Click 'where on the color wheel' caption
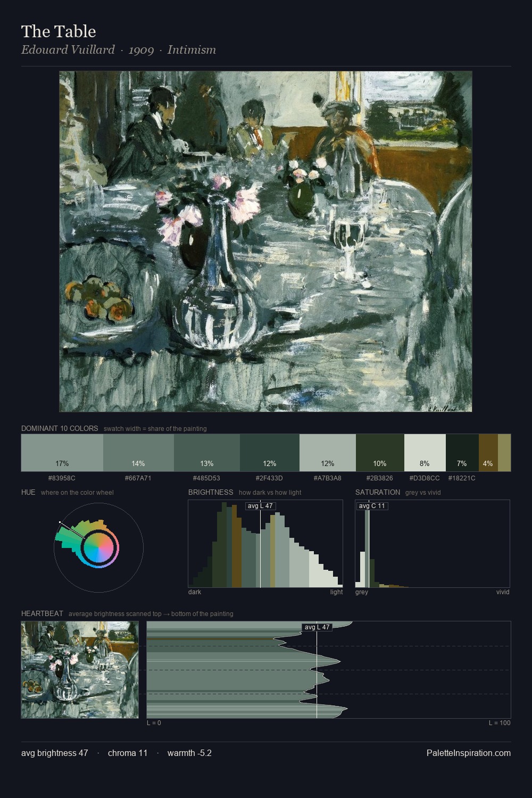The height and width of the screenshot is (798, 532). pyautogui.click(x=77, y=493)
